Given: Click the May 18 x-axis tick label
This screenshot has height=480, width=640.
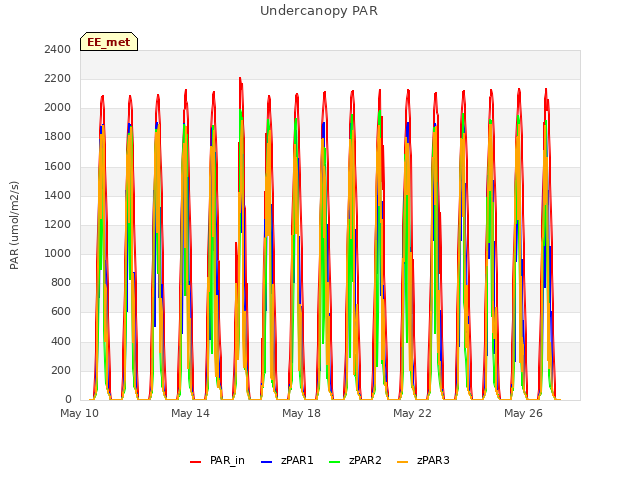Looking at the screenshot, I should tap(302, 413).
